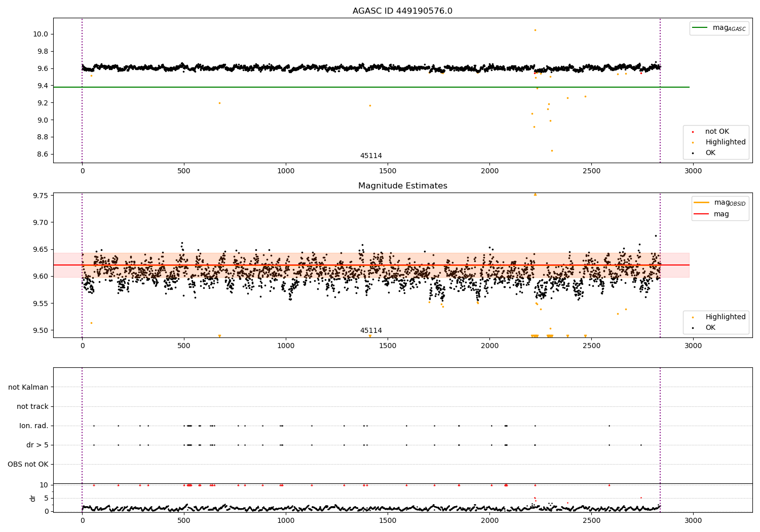This screenshot has height=532, width=760.
Task: Click the 'not Kalman' row label
Action: click(28, 387)
